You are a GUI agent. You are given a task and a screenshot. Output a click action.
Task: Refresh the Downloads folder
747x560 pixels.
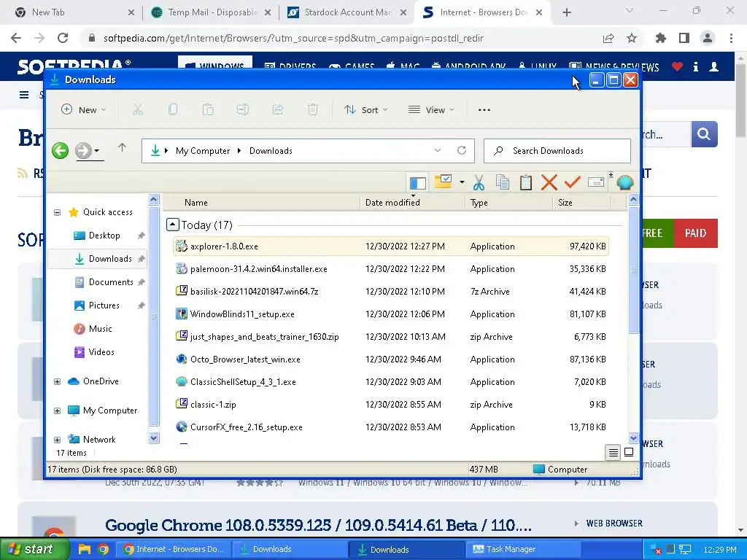click(462, 150)
